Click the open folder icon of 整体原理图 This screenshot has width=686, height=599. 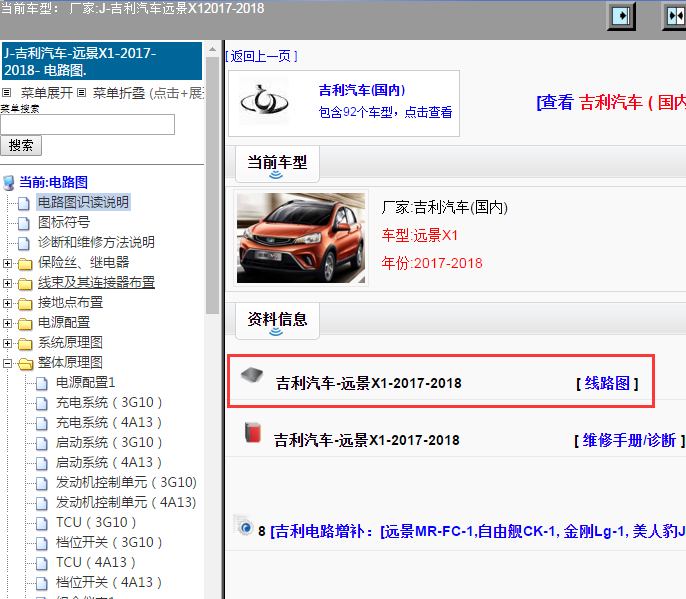(x=25, y=363)
